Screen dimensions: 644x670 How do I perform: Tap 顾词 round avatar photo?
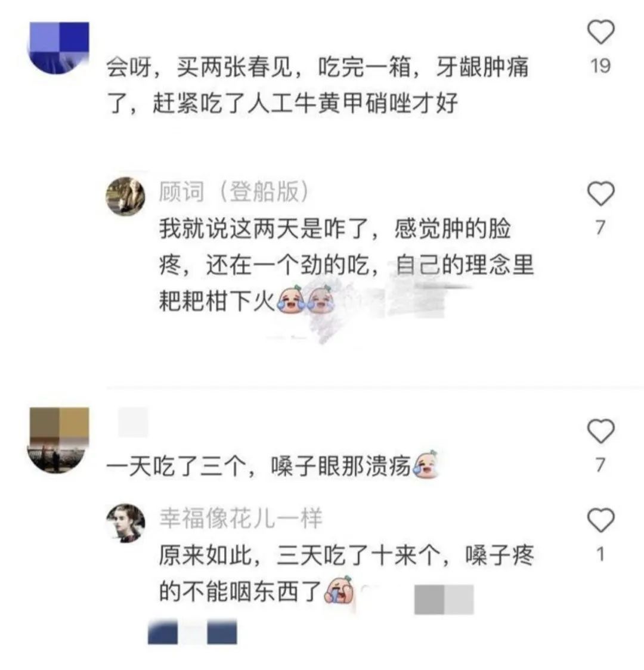click(x=125, y=196)
